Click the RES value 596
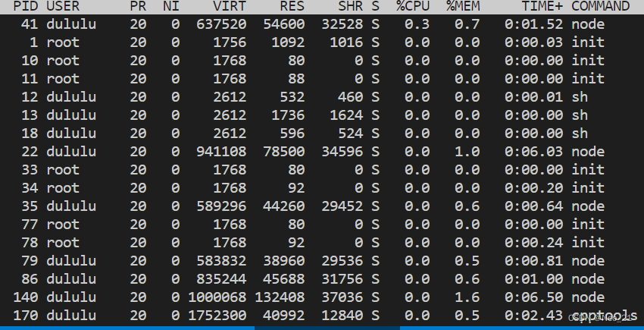This screenshot has width=644, height=330. 292,133
